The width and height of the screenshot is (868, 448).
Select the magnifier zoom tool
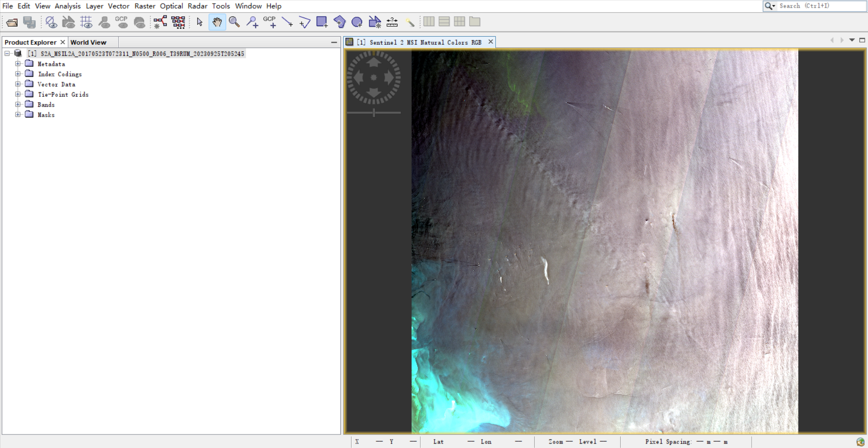(234, 22)
